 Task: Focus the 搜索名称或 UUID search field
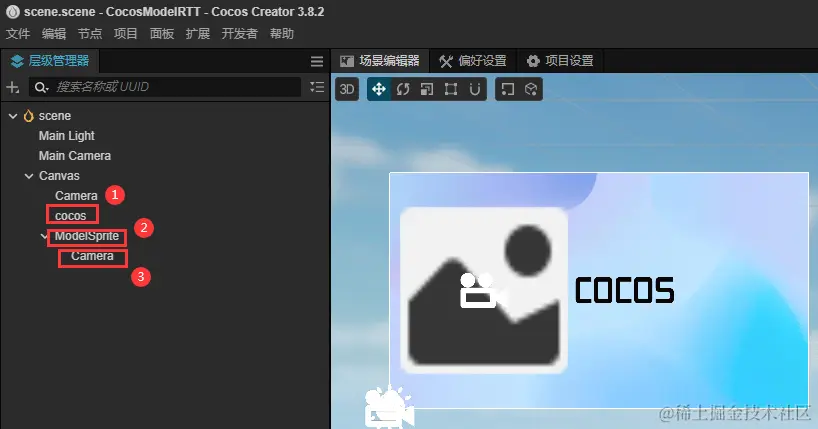(x=165, y=87)
